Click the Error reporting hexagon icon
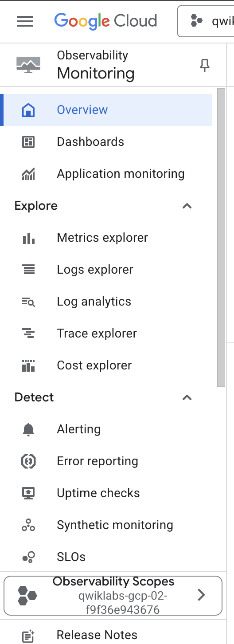The height and width of the screenshot is (644, 234). point(28,461)
